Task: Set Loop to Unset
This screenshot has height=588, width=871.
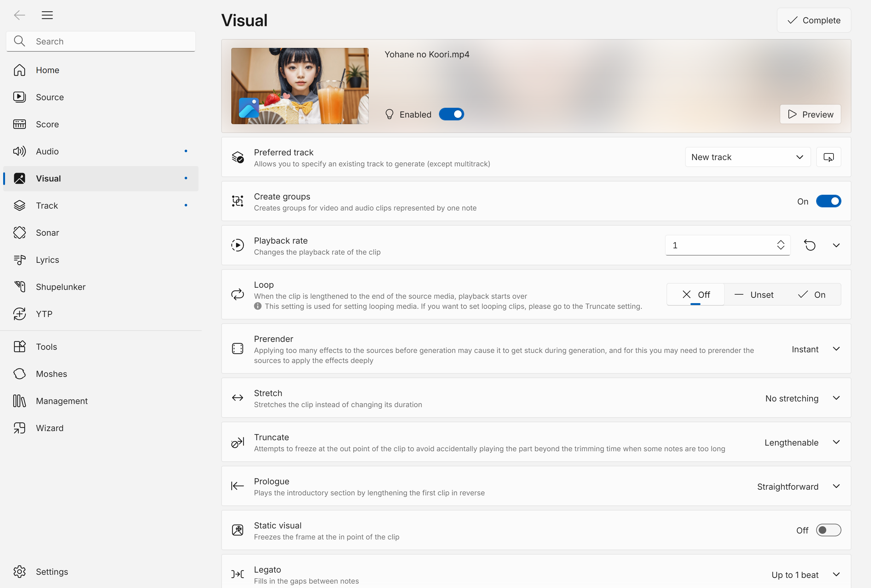Action: click(x=754, y=295)
